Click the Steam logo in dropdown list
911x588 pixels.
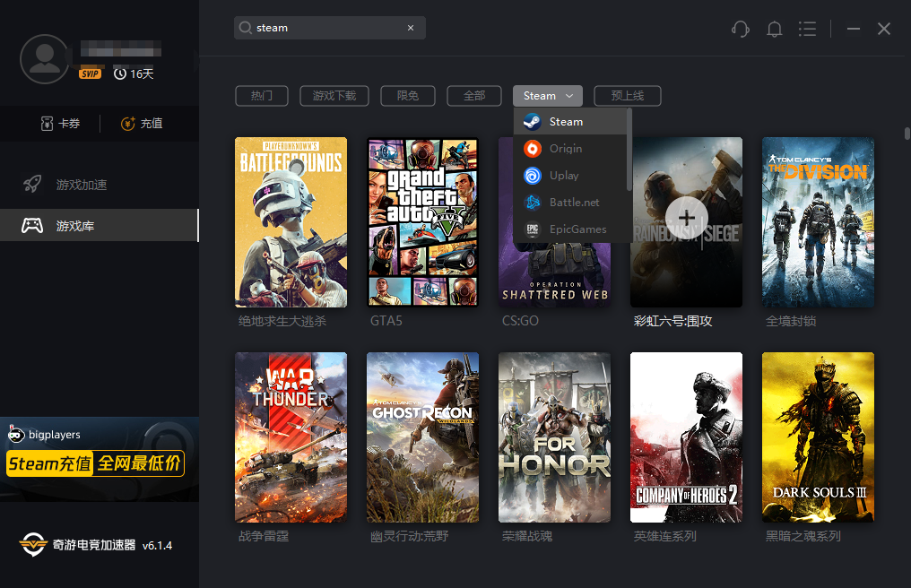tap(533, 121)
